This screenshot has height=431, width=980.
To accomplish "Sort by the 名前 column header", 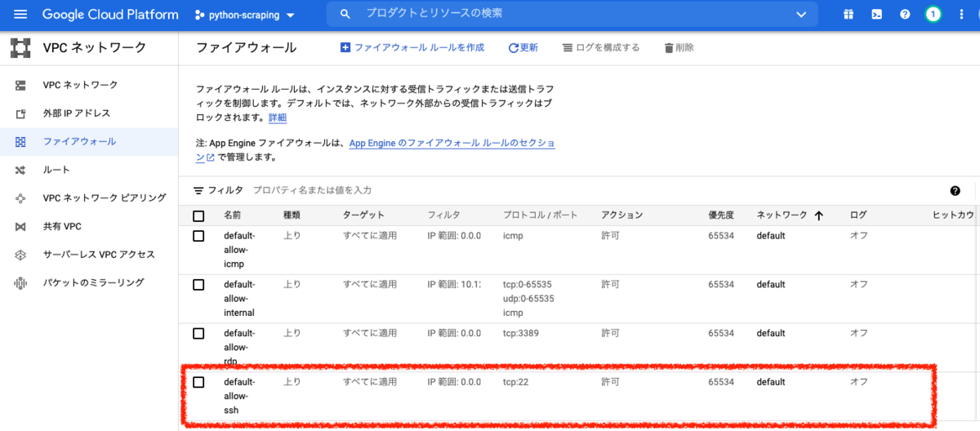I will [233, 215].
